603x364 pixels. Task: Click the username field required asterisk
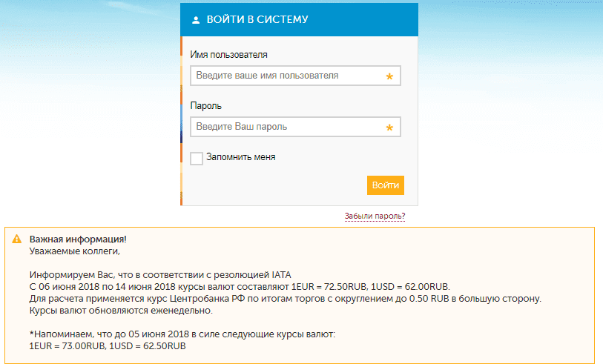pyautogui.click(x=389, y=76)
